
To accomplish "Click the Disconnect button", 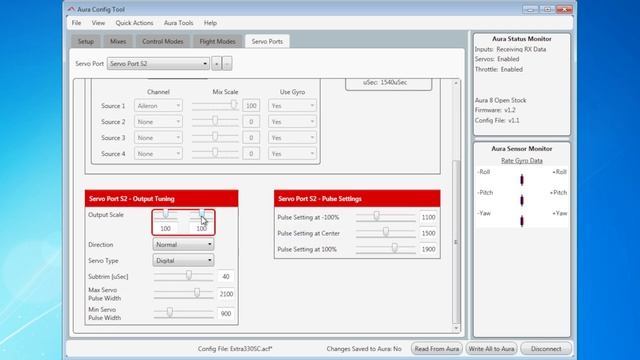I will (x=546, y=349).
